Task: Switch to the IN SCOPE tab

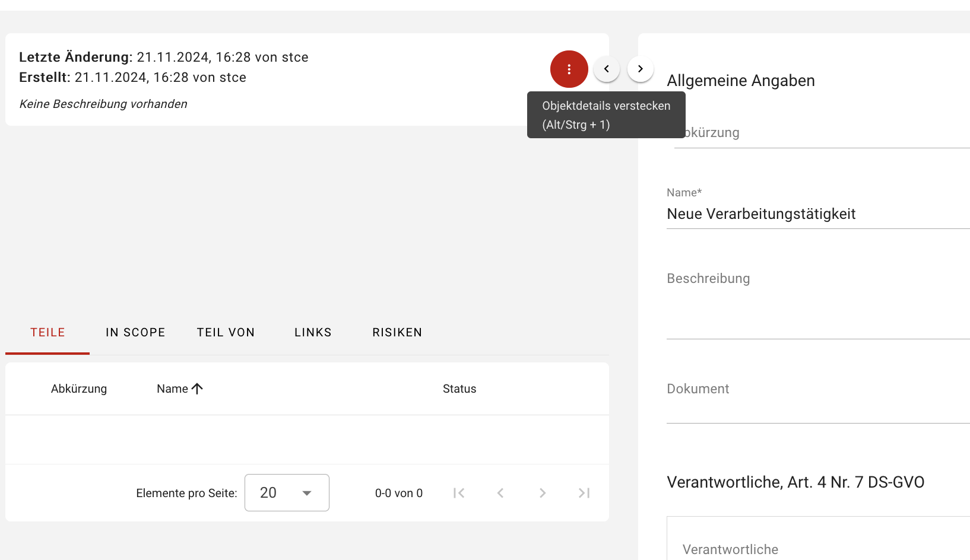Action: (x=135, y=332)
